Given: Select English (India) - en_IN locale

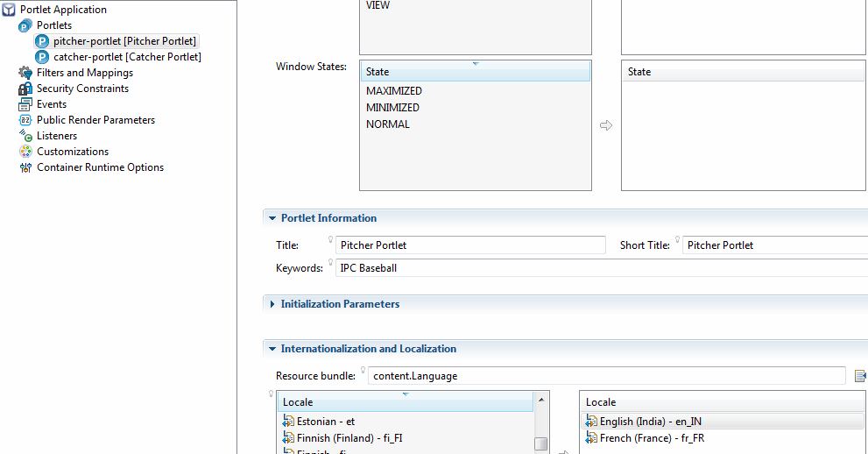Looking at the screenshot, I should pos(650,422).
